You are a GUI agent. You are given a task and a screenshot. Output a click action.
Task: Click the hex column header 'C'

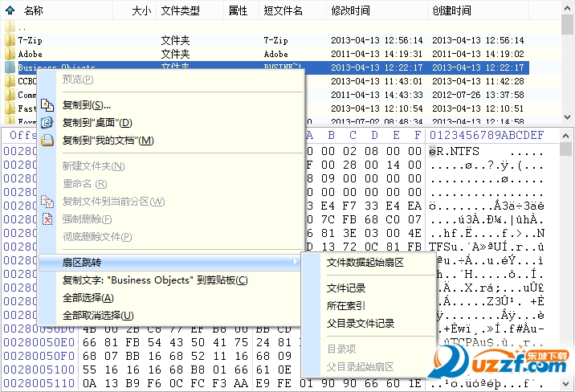click(353, 135)
